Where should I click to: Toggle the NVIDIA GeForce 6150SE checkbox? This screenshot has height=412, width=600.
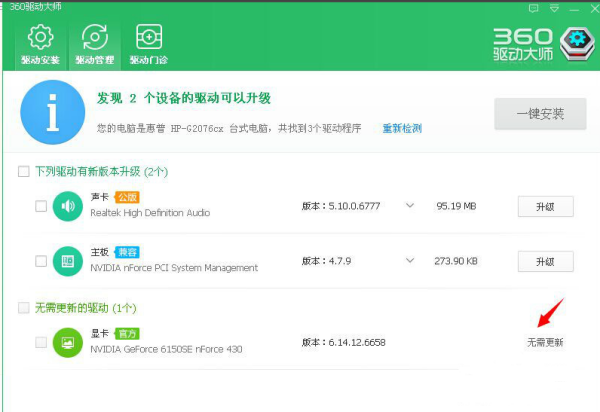[41, 342]
